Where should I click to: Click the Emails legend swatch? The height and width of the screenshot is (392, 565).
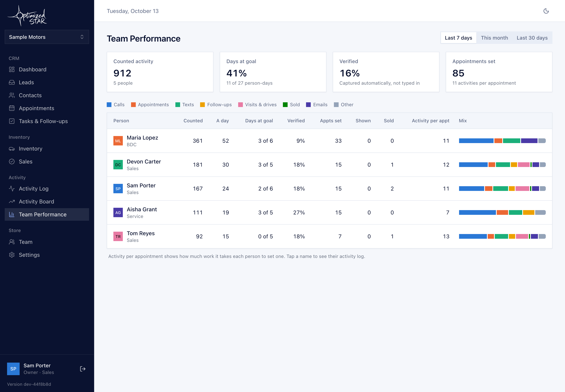coord(308,105)
